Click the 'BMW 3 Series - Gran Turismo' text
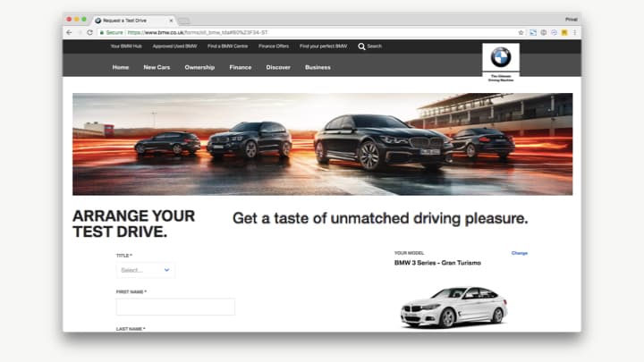The image size is (644, 362). coord(437,263)
